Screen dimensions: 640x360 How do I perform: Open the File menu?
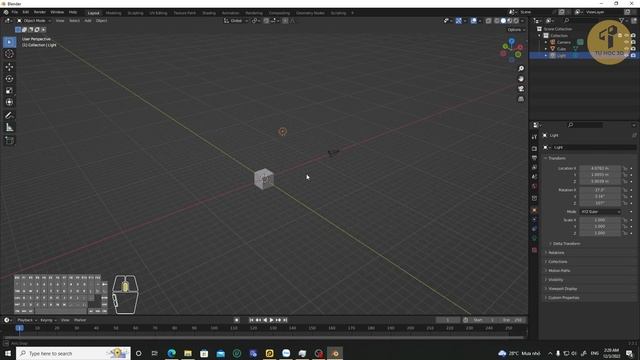point(15,12)
